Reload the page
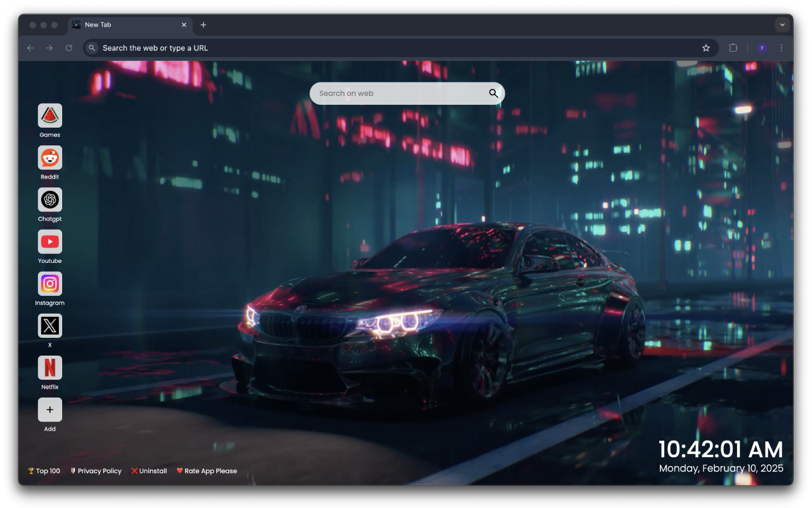This screenshot has width=812, height=508. pyautogui.click(x=69, y=48)
